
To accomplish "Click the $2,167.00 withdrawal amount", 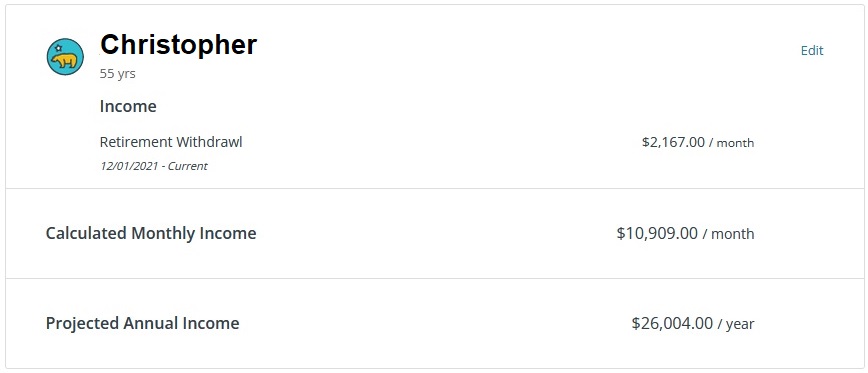I will [673, 142].
